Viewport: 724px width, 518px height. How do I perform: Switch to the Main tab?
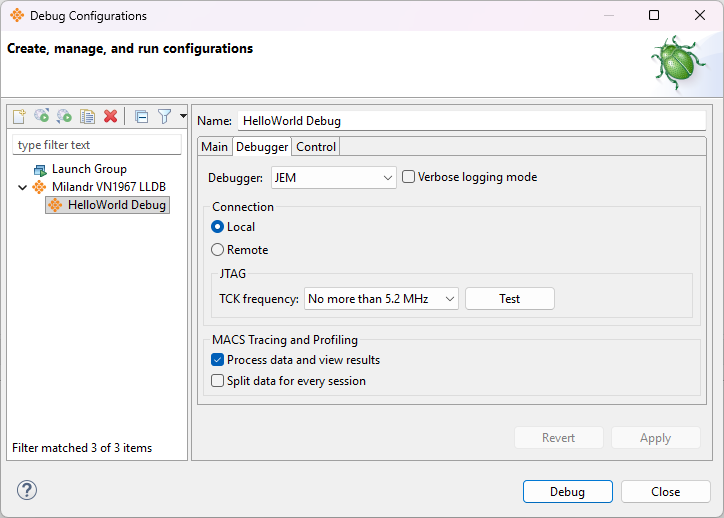tap(214, 147)
